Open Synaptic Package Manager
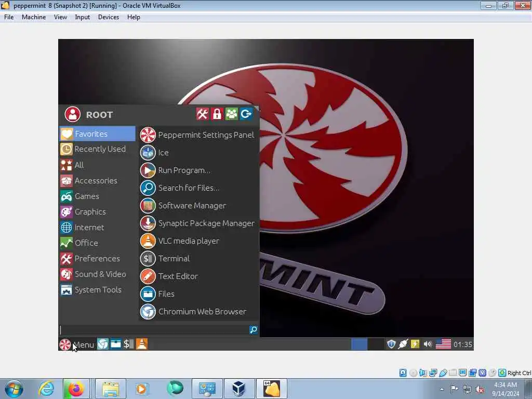 point(197,223)
